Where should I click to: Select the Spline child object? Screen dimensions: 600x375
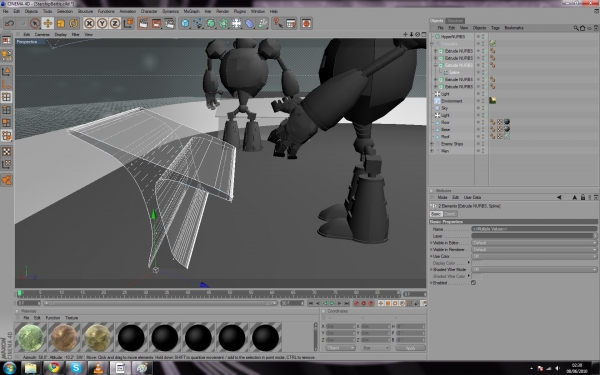click(x=454, y=72)
